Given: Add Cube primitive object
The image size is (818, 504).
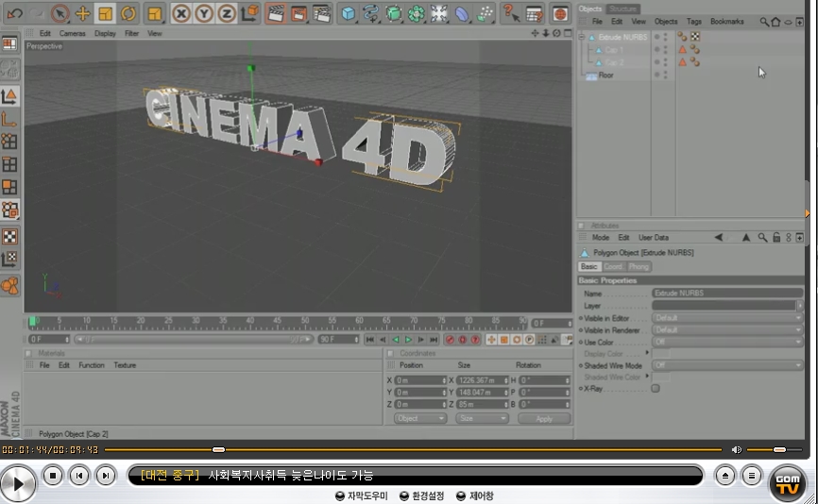Looking at the screenshot, I should 348,13.
